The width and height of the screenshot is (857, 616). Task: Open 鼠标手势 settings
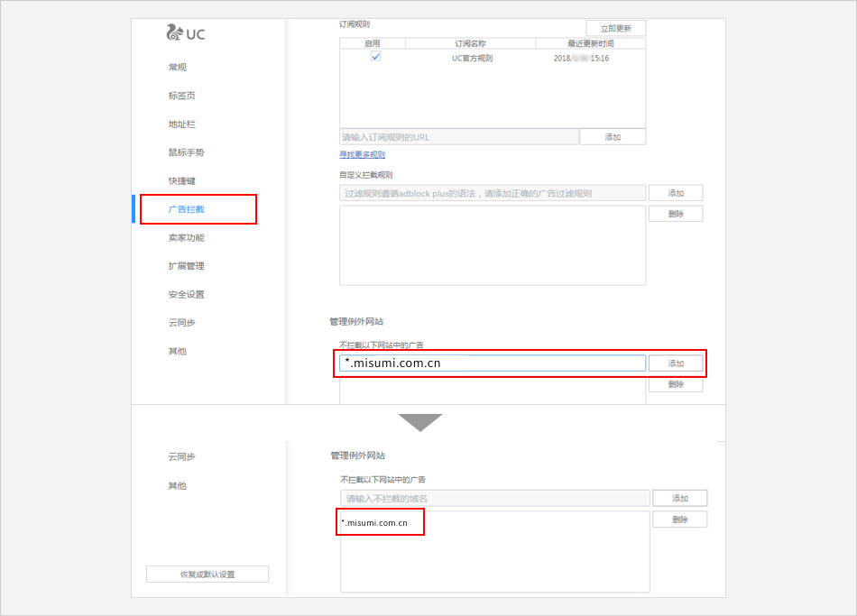(x=186, y=152)
